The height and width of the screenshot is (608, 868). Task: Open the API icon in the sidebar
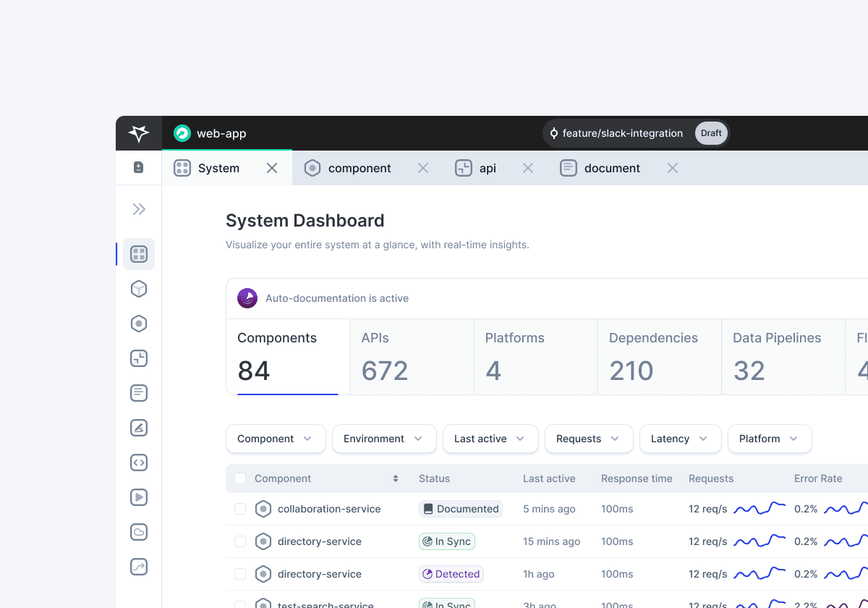139,358
